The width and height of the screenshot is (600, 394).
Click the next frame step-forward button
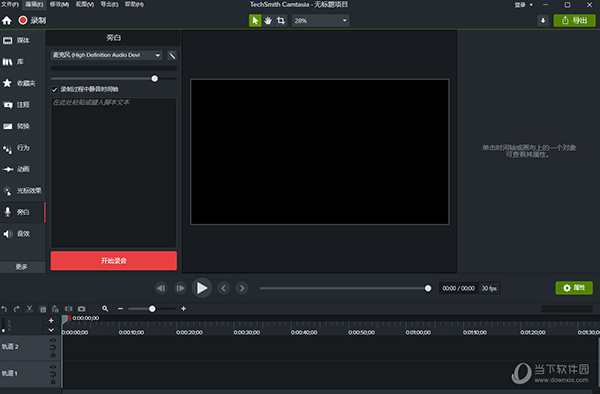[180, 288]
